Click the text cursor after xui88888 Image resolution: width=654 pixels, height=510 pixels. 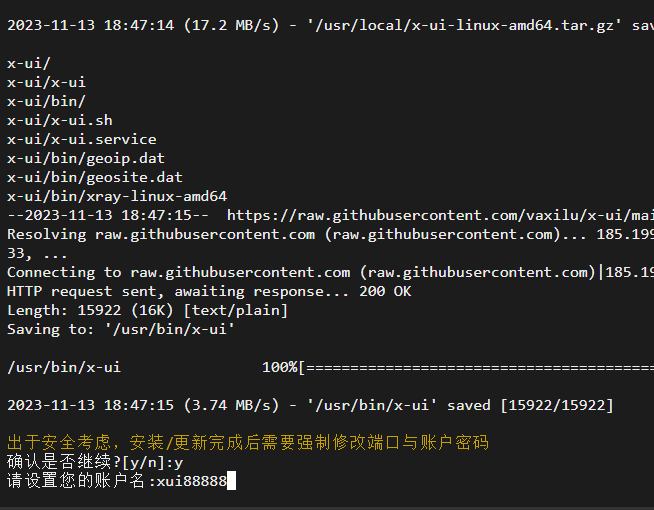click(231, 481)
